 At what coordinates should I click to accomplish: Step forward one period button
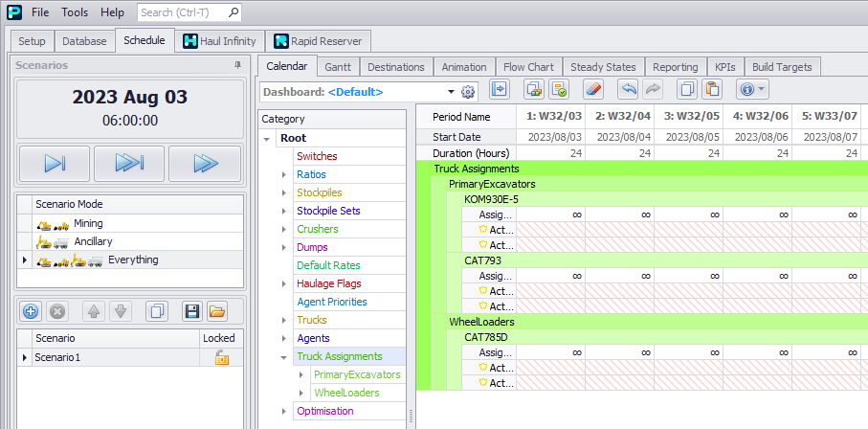[55, 164]
